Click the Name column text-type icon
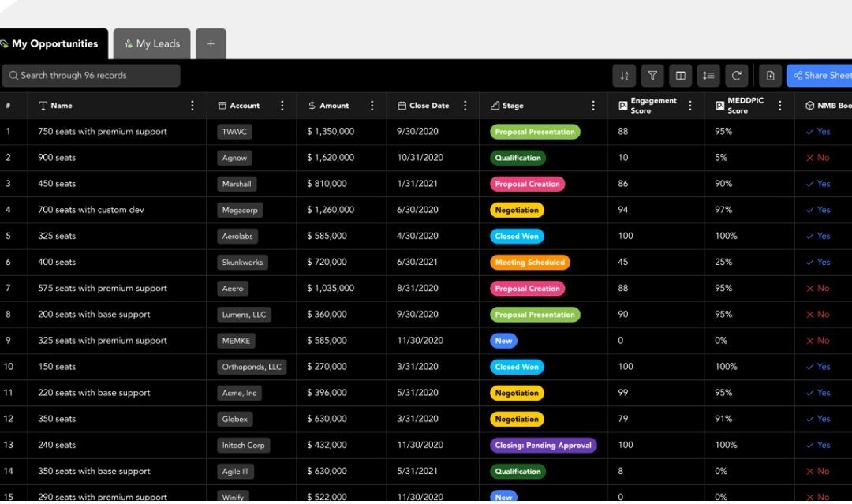The image size is (852, 504). pyautogui.click(x=43, y=106)
